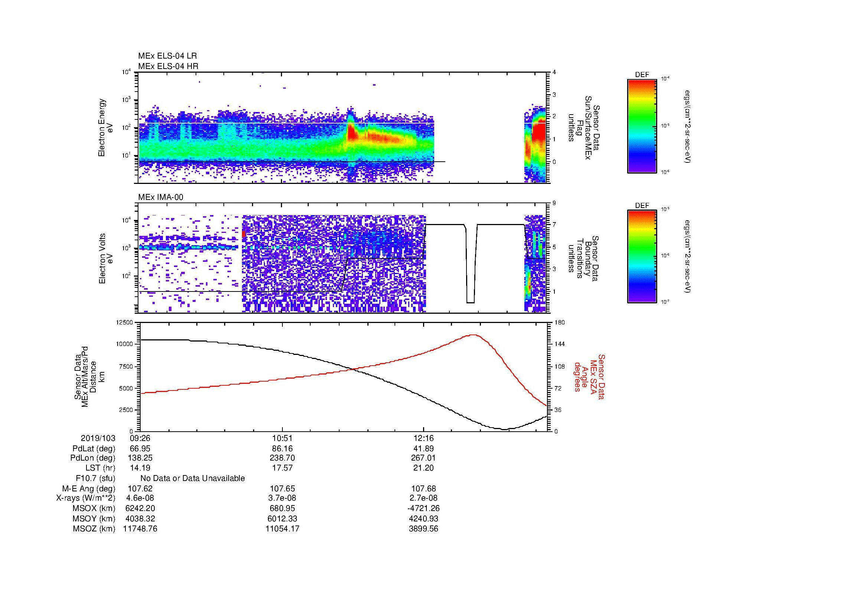Click the 180 degree SZA axis tick

560,322
